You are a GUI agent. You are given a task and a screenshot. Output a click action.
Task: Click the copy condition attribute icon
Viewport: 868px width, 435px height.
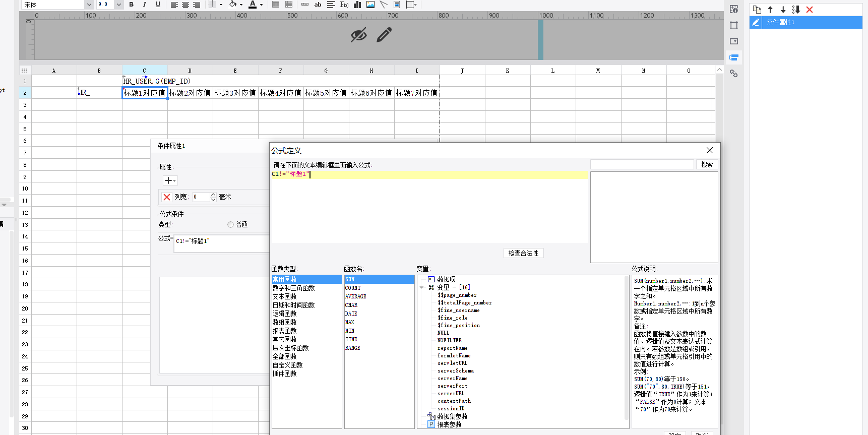[757, 10]
